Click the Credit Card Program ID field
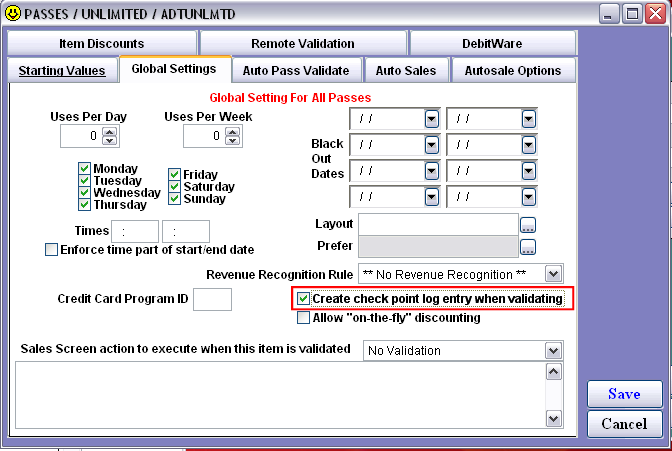This screenshot has height=451, width=672. tap(213, 299)
